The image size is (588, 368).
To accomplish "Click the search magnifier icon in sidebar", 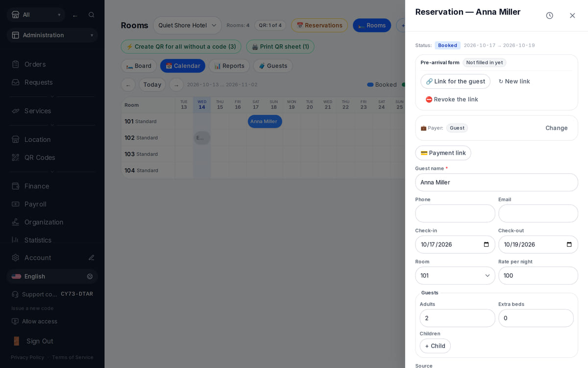I will tap(91, 15).
